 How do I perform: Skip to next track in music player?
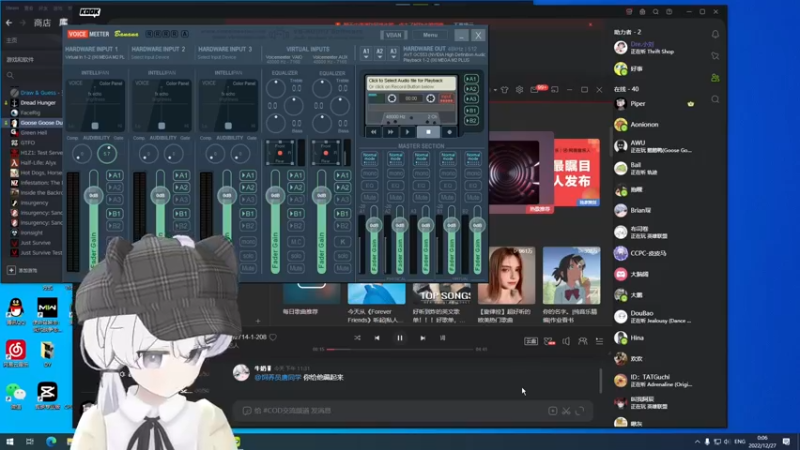pyautogui.click(x=422, y=338)
